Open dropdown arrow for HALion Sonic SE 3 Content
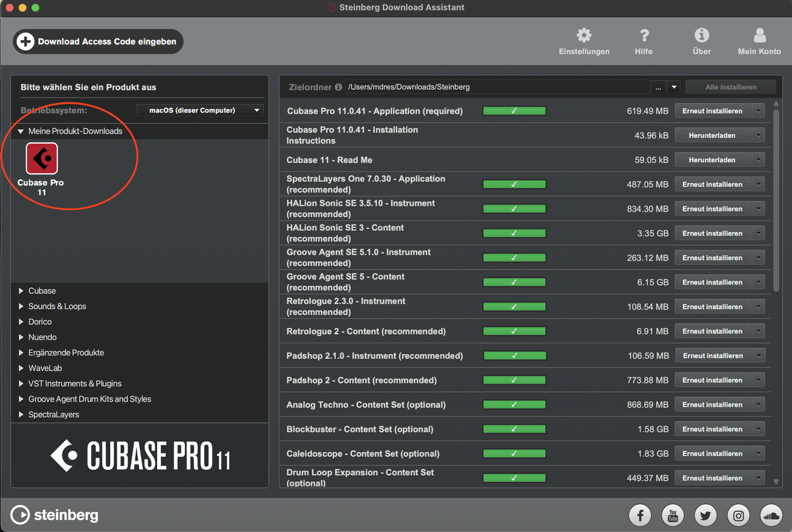The height and width of the screenshot is (532, 792). tap(759, 233)
